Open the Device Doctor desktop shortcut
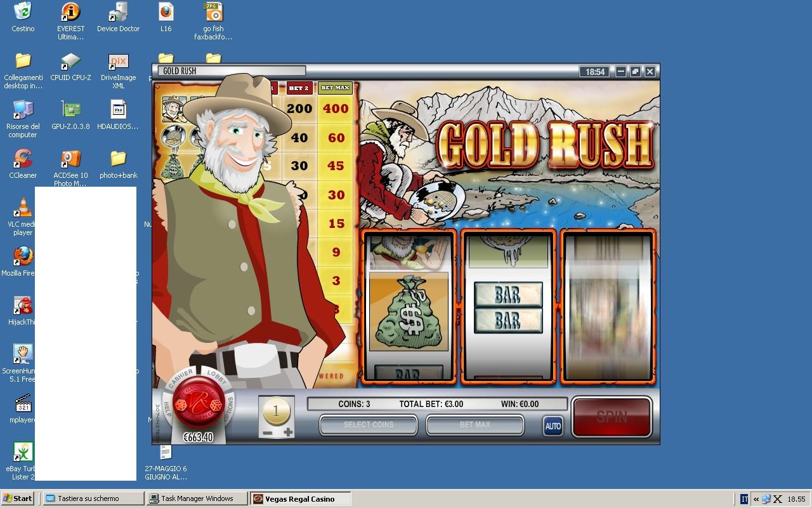Screen dimensions: 812x508 [118, 17]
